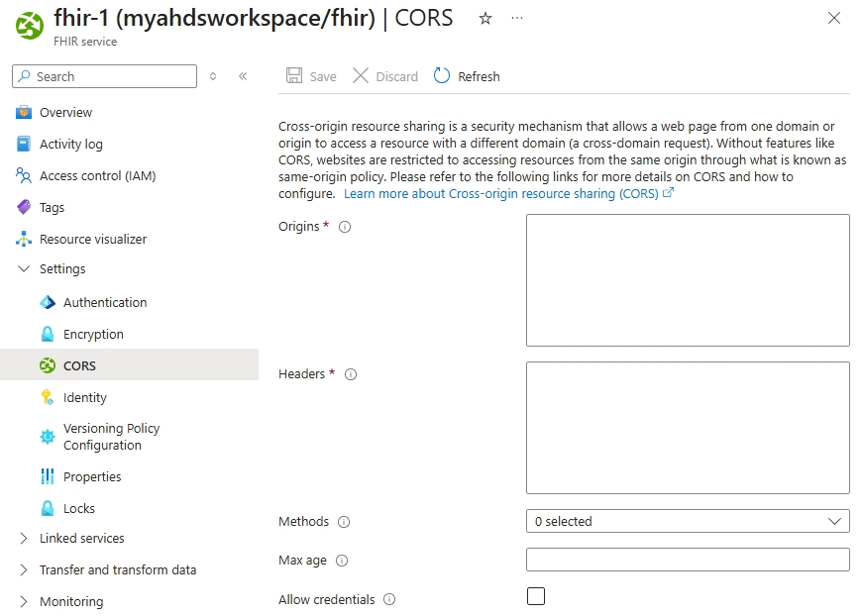The width and height of the screenshot is (861, 616).
Task: Show info tooltip for Headers
Action: coord(351,374)
